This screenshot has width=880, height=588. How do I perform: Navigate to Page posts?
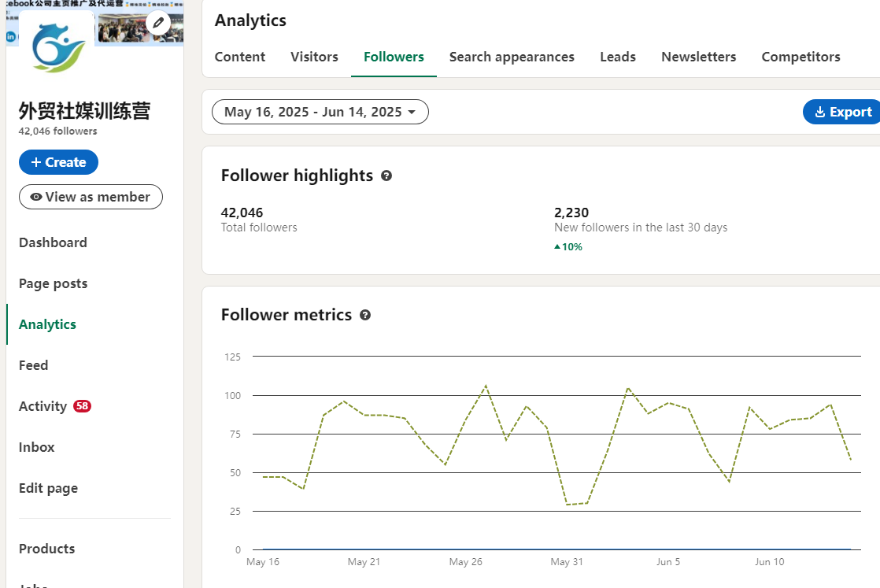pos(53,283)
